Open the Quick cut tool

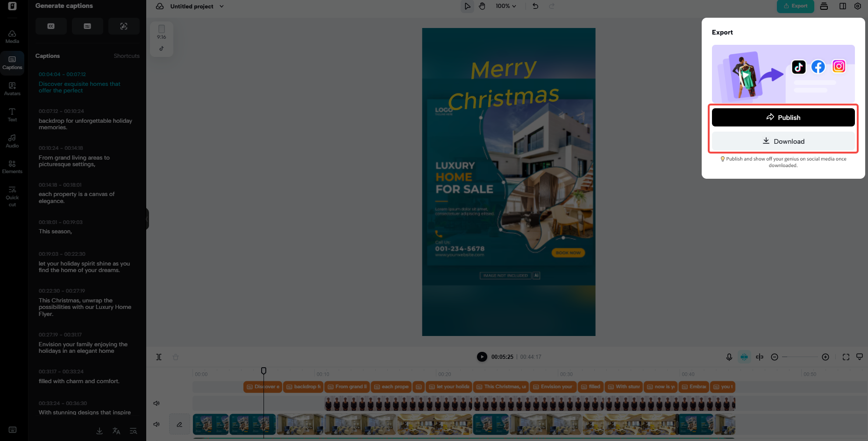[x=12, y=196]
